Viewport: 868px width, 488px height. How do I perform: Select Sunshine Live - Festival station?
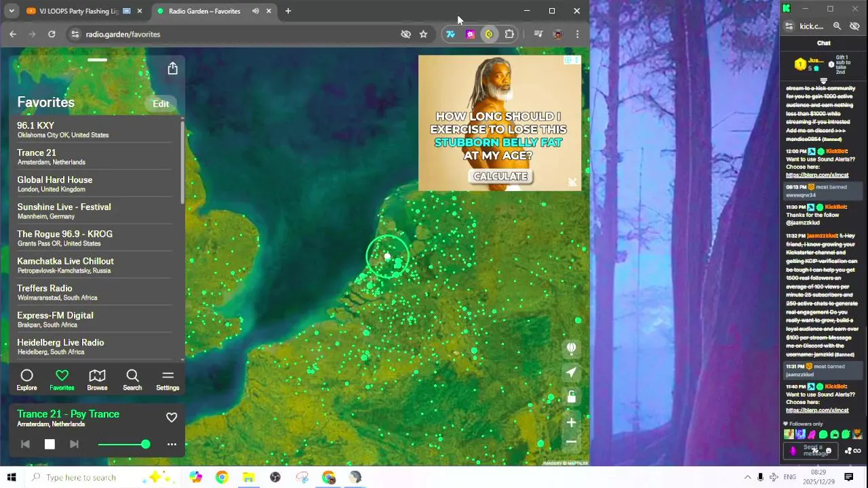(95, 211)
